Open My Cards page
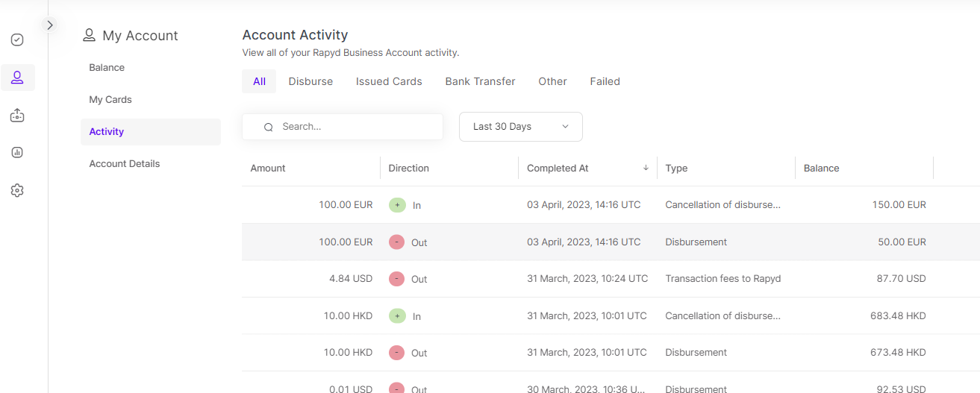This screenshot has height=393, width=980. [110, 100]
